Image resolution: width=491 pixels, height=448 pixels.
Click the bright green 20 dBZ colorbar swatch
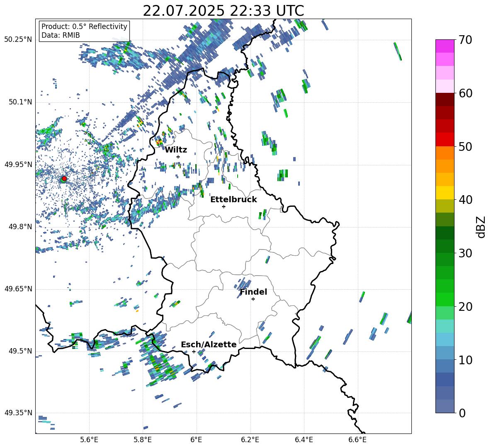click(445, 299)
